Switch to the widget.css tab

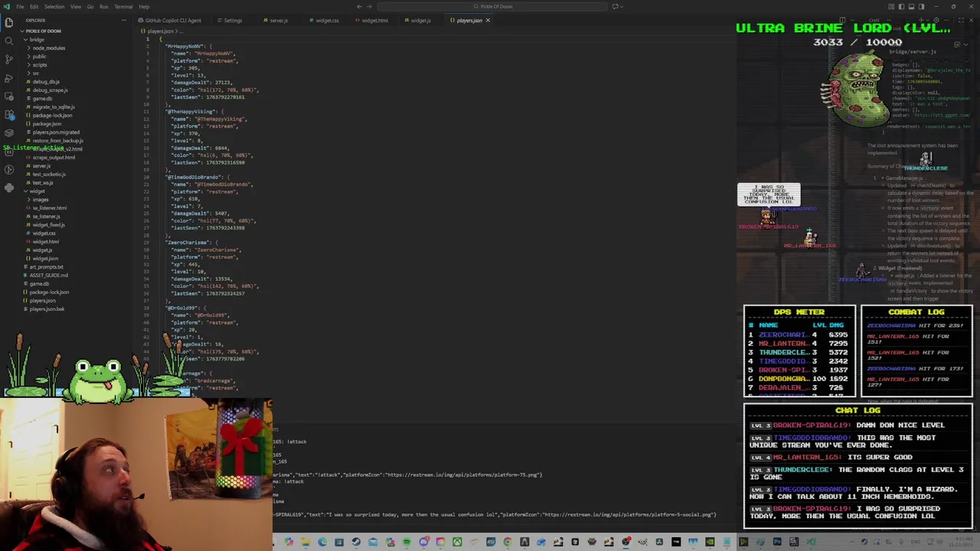[x=327, y=20]
